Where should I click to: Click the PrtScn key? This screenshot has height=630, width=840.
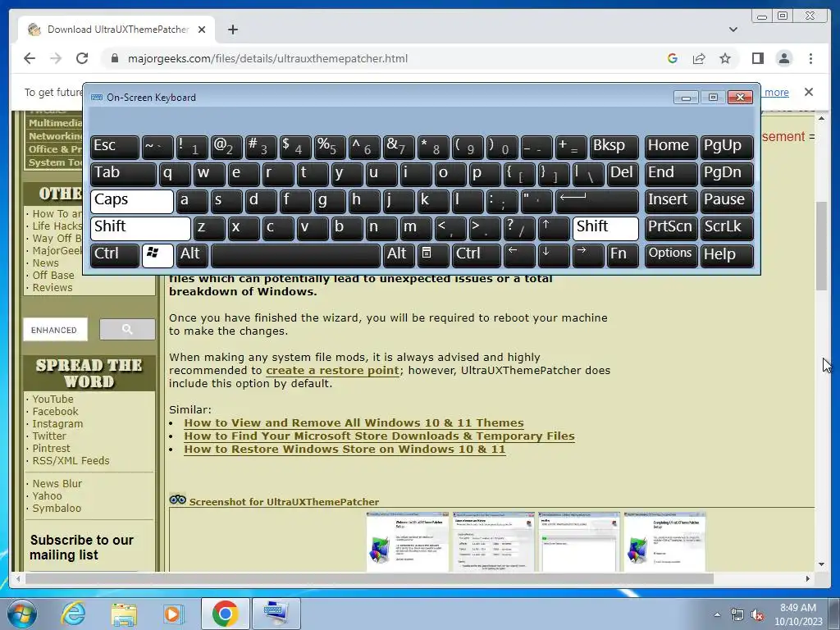pyautogui.click(x=671, y=228)
